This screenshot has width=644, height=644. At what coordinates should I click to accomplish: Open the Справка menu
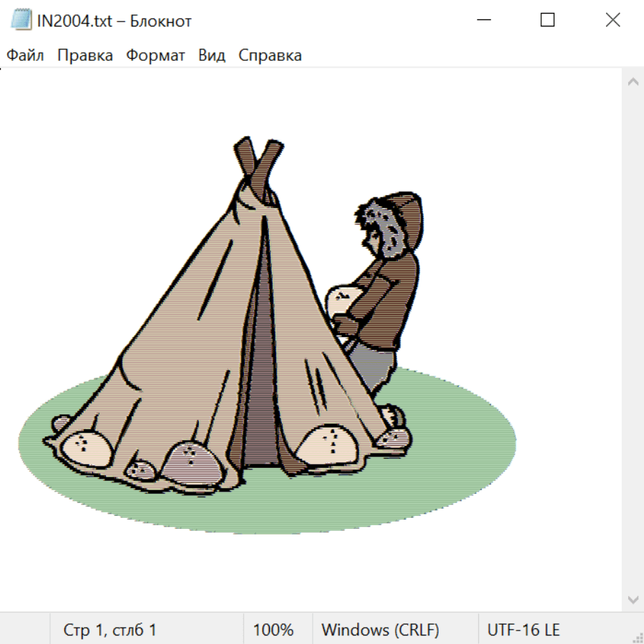coord(270,56)
